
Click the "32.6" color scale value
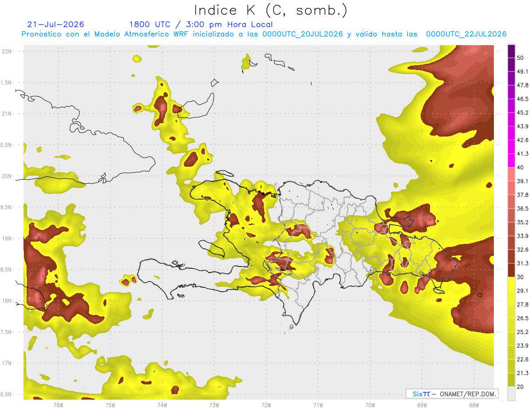coord(523,250)
